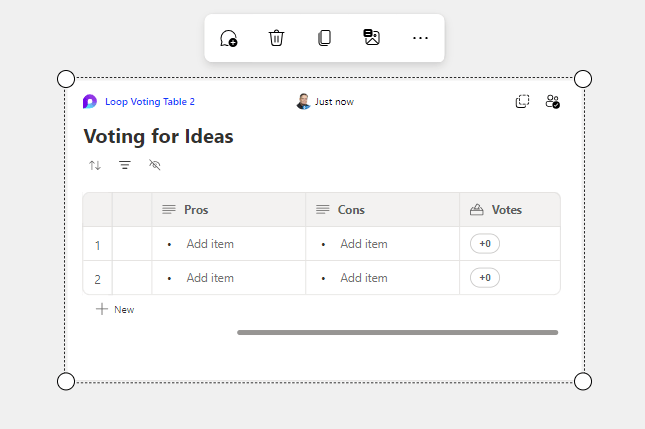Screen dimensions: 645x429
Task: Click the add comment icon in floating toolbar
Action: (228, 38)
